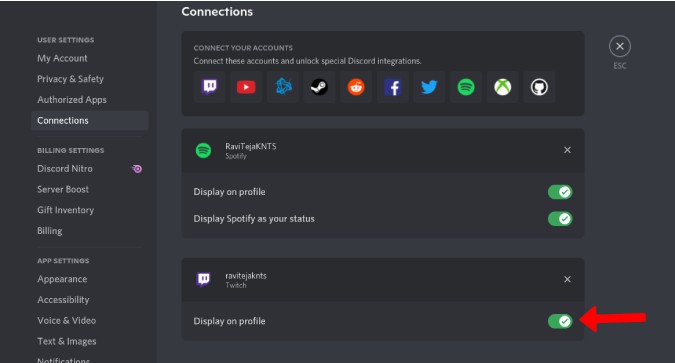Disable Display Spotify as your status
Image resolution: width=675 pixels, height=363 pixels.
pos(560,219)
